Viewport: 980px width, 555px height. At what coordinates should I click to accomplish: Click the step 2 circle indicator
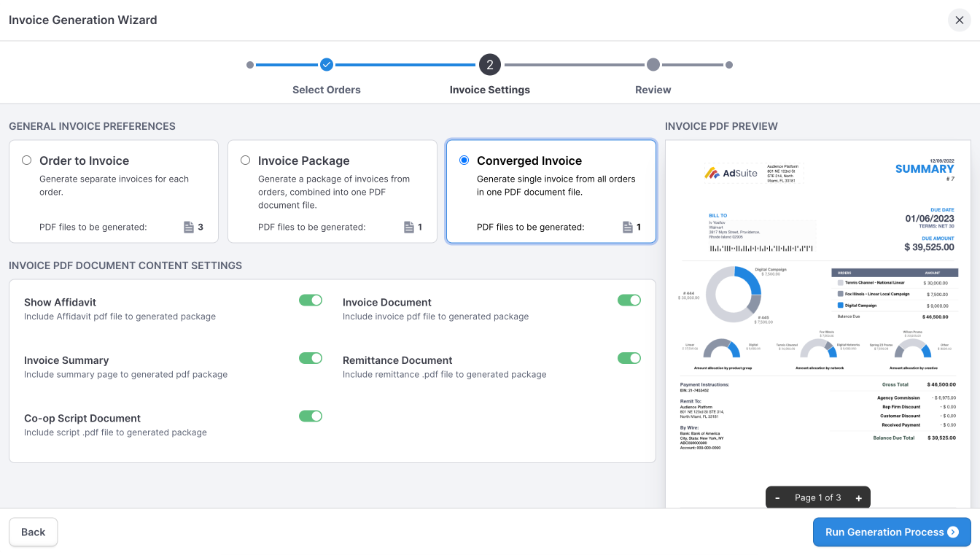(x=489, y=64)
